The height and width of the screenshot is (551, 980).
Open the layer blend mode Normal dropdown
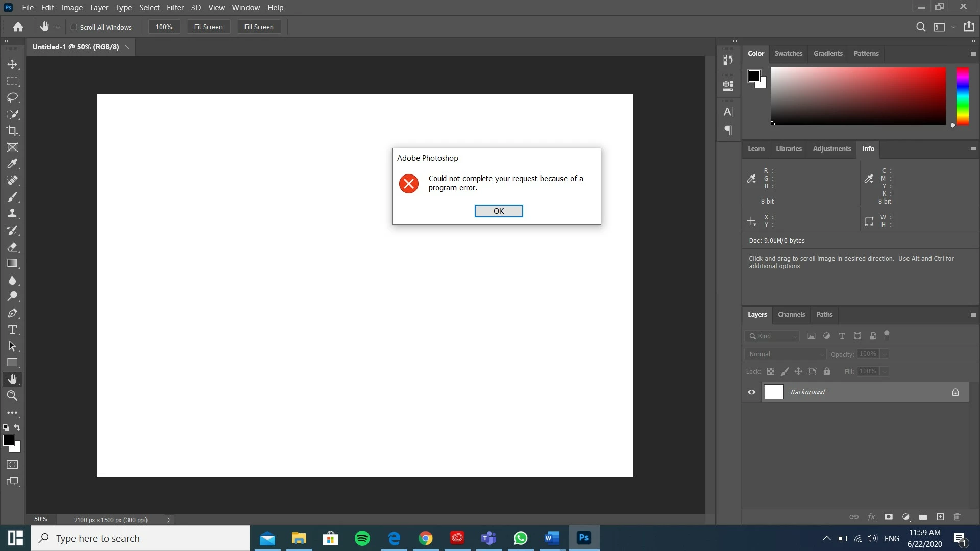[785, 354]
